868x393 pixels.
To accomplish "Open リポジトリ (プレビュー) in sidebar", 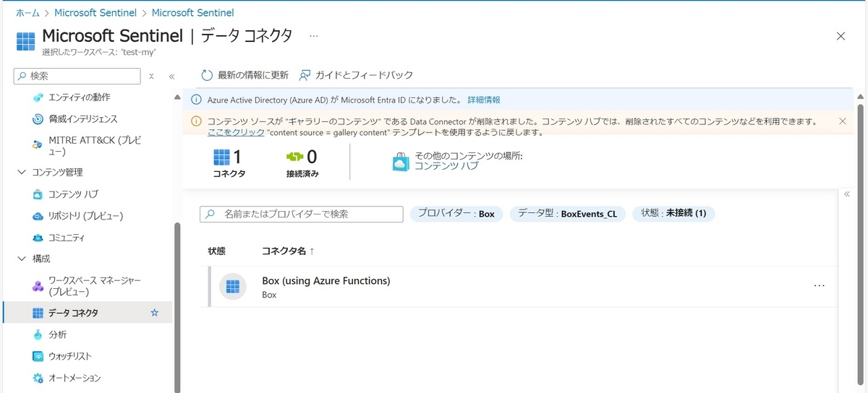I will pyautogui.click(x=85, y=216).
